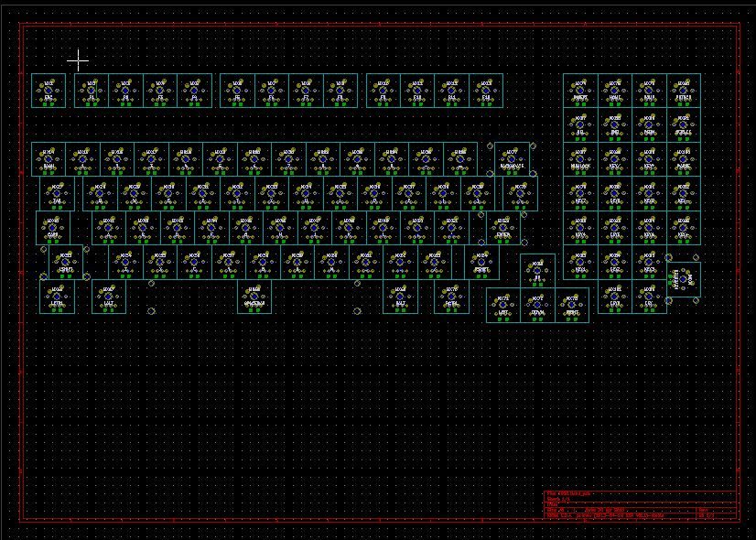Select the LSHIFT key switch footprint
756x540 pixels.
tap(66, 263)
